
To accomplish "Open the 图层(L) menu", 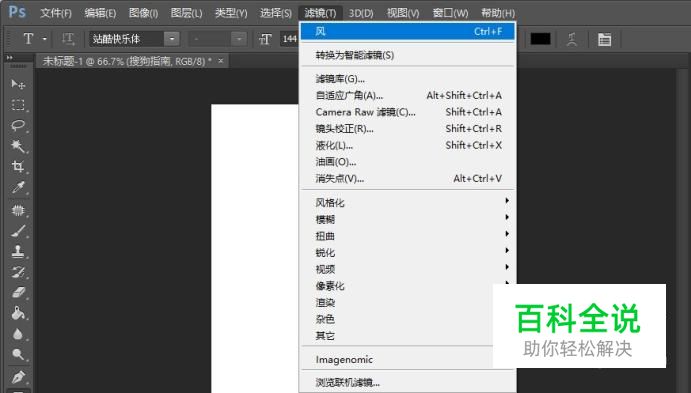I will (186, 13).
